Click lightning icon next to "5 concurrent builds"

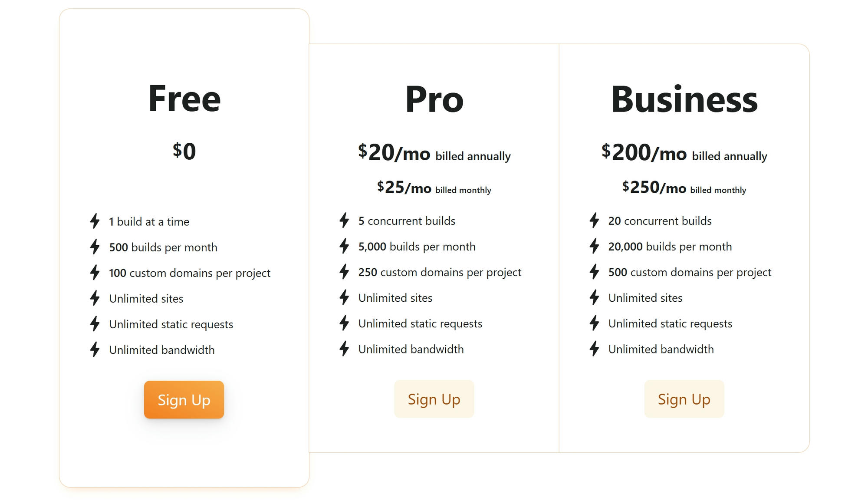pyautogui.click(x=344, y=221)
